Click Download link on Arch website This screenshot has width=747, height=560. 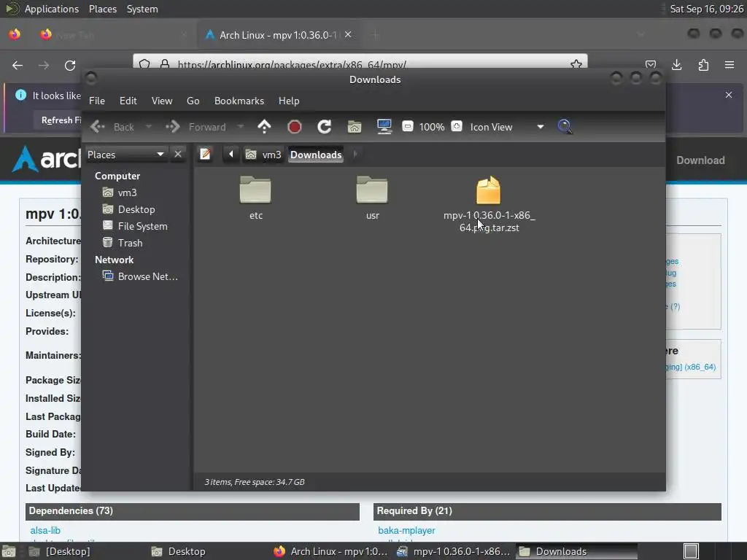[x=700, y=160]
